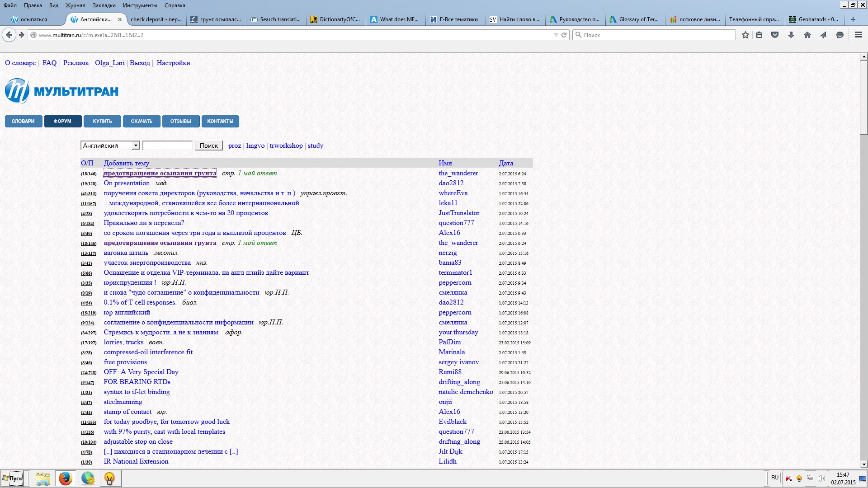This screenshot has height=488, width=868.
Task: Open the 'On presentation' forum thread
Action: tap(127, 183)
